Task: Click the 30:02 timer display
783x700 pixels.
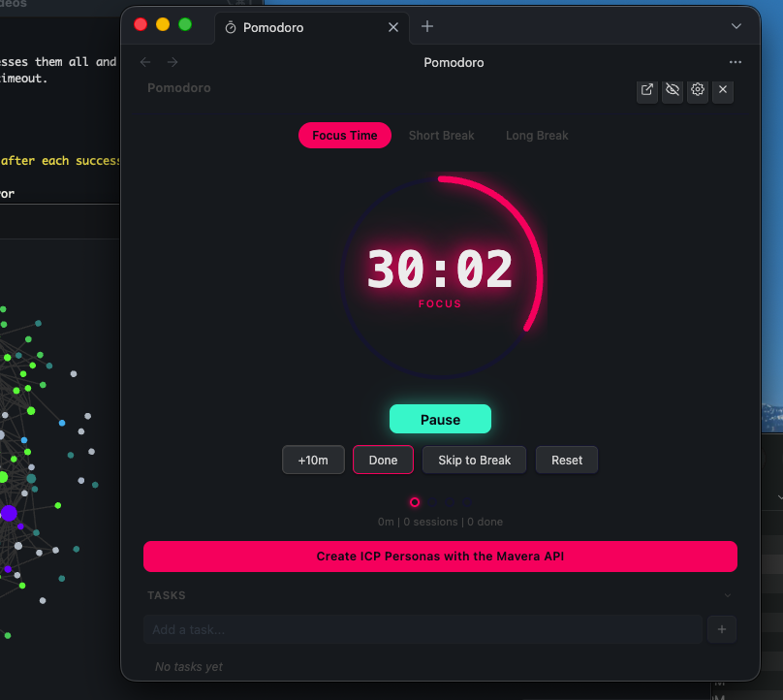Action: [440, 269]
